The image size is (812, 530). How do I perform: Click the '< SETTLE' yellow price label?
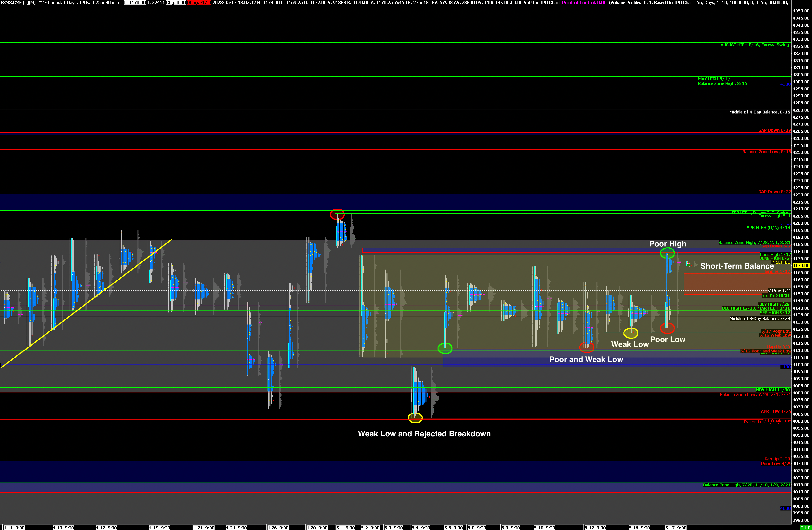coord(781,262)
